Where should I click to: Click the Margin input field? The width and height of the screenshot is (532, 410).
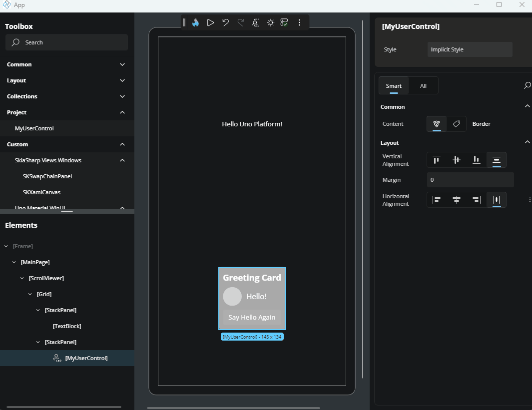tap(470, 180)
